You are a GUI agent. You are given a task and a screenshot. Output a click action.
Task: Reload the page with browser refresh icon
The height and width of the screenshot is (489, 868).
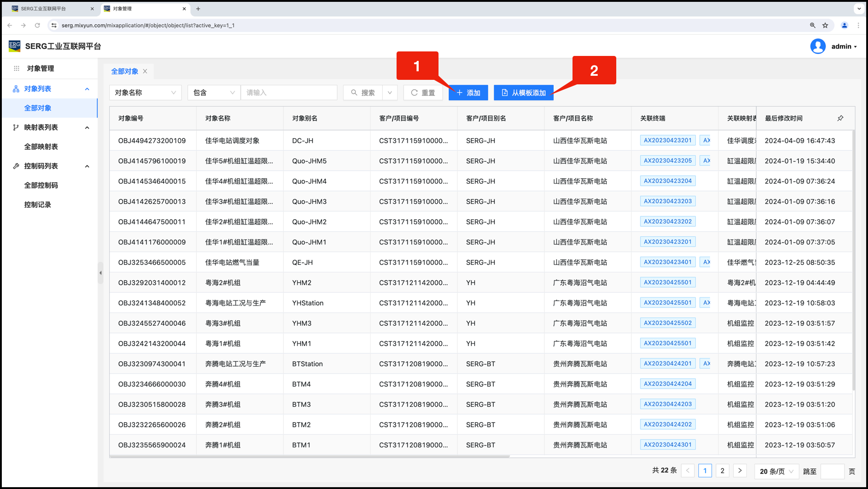[37, 25]
